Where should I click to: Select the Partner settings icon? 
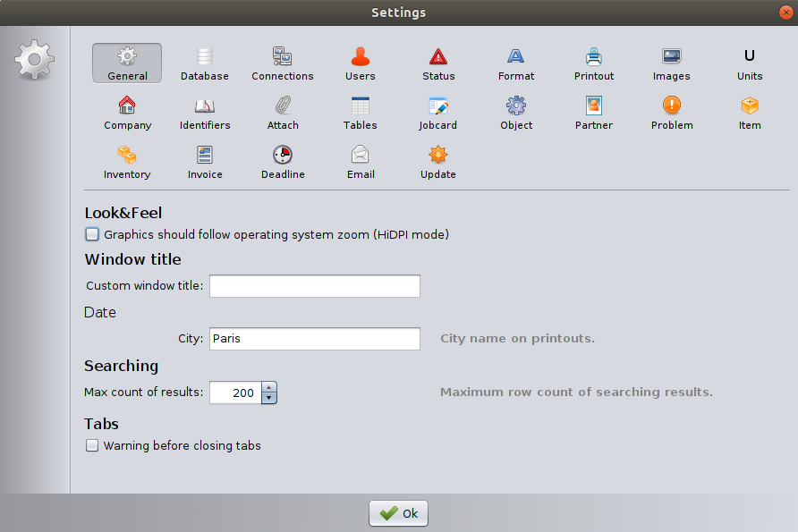coord(594,113)
